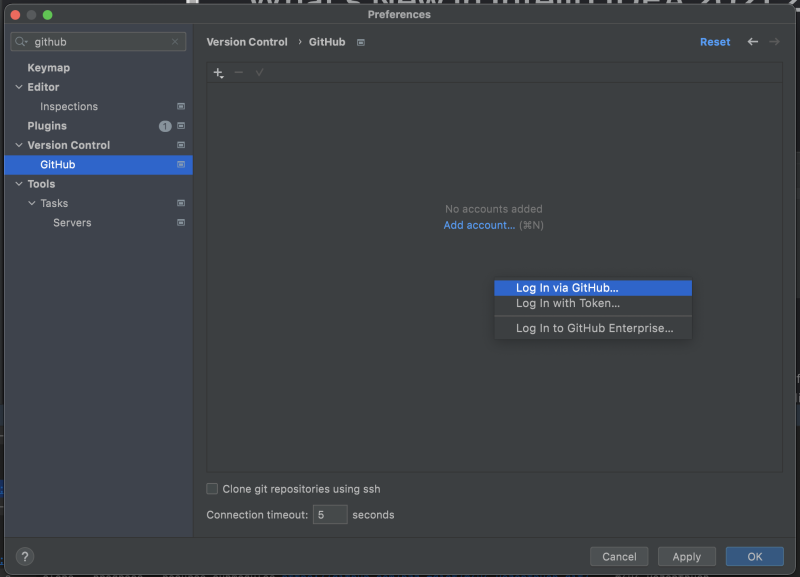
Task: Collapse the Version Control tree section
Action: 18,145
